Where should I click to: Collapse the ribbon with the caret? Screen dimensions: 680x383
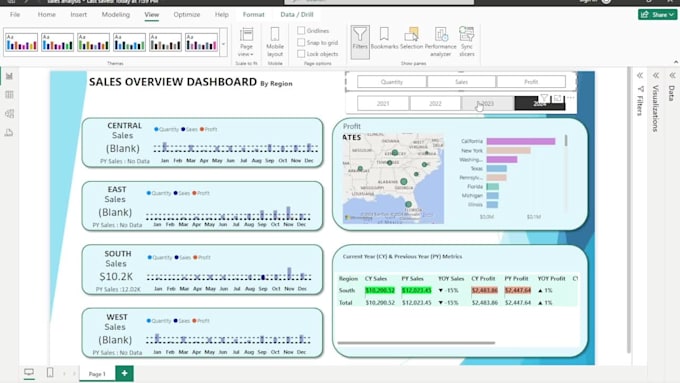[675, 62]
